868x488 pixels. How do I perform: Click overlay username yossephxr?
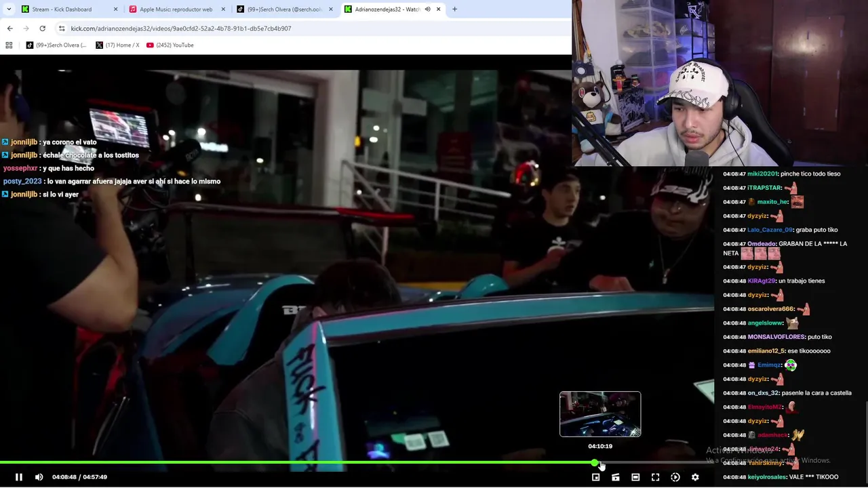[x=20, y=168]
